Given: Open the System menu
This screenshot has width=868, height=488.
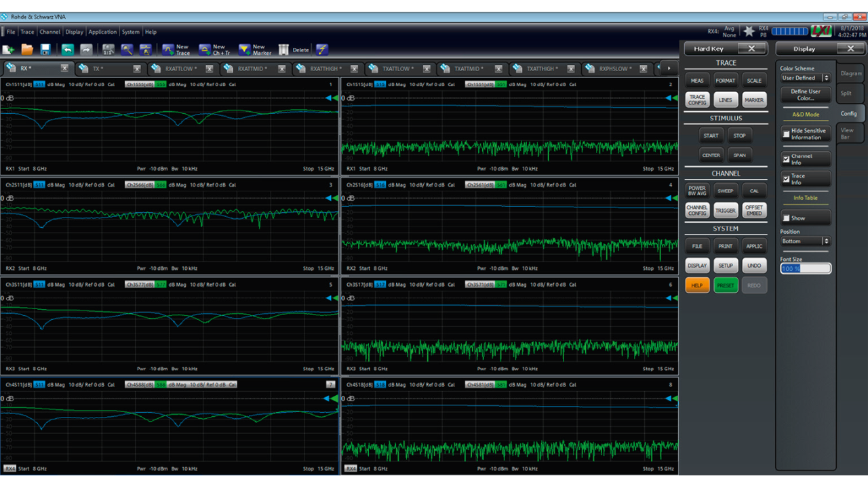Looking at the screenshot, I should [x=131, y=32].
